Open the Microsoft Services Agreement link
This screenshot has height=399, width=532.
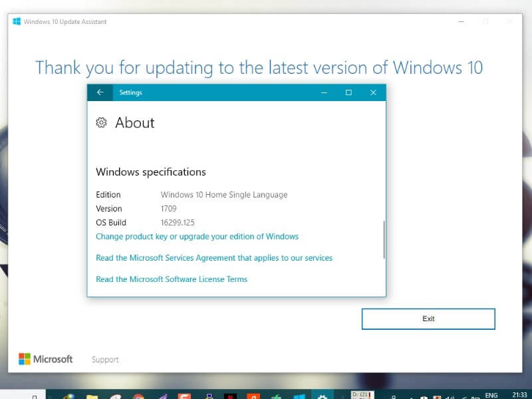[214, 258]
